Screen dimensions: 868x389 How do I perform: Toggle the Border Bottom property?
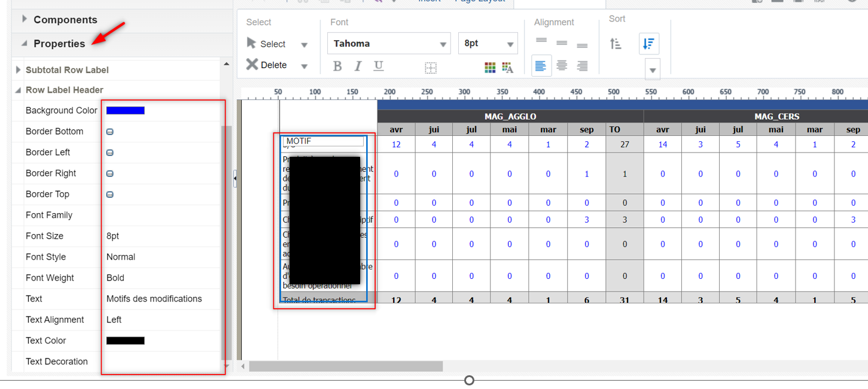109,131
